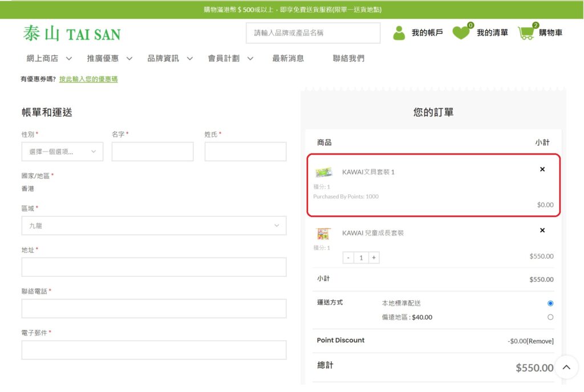
Task: Open shopping cart icon
Action: point(526,32)
